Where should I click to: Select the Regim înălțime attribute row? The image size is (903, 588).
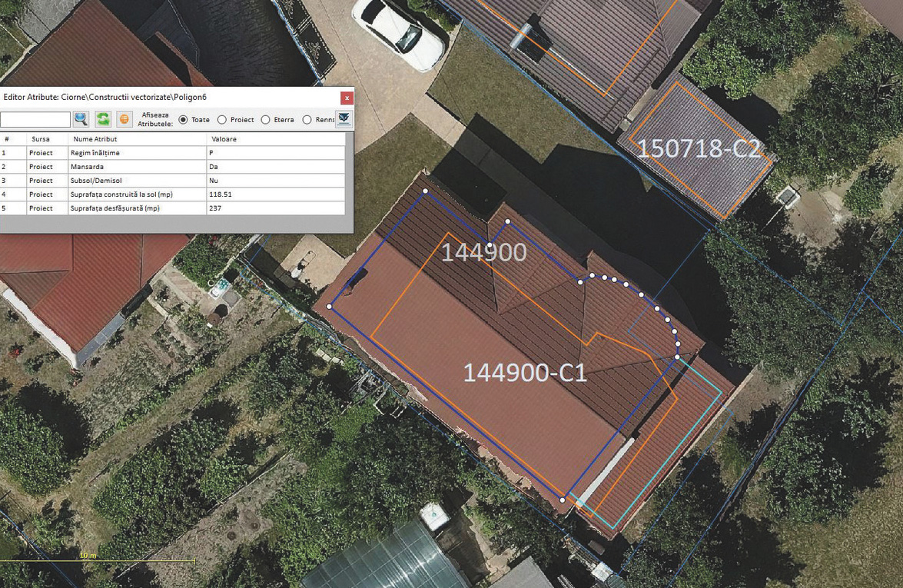click(x=95, y=153)
